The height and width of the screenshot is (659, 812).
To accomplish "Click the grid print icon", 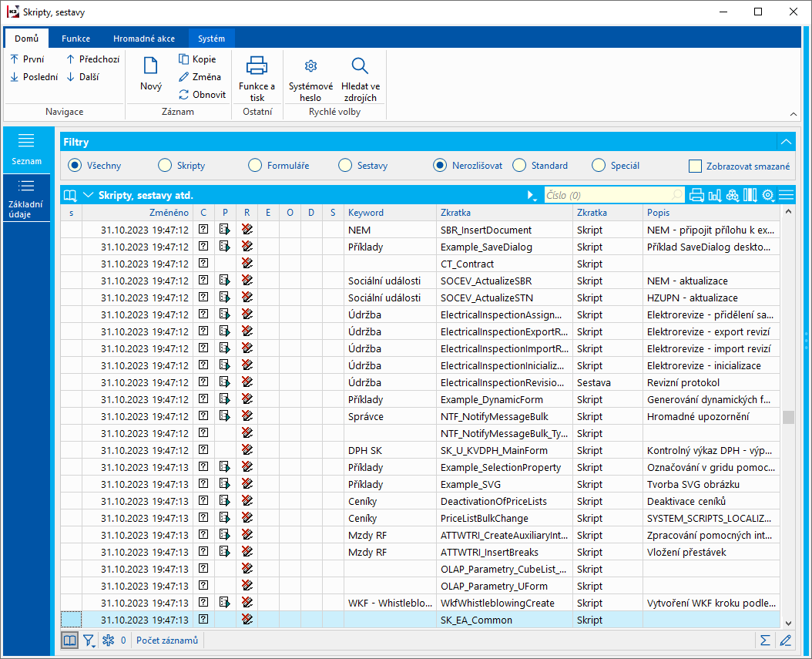I will click(696, 195).
